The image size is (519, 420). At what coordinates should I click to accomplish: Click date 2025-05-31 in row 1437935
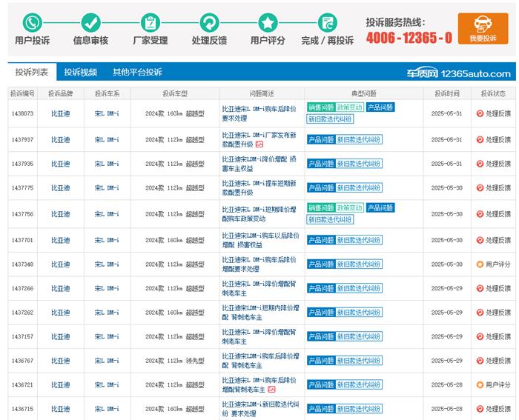(x=447, y=164)
